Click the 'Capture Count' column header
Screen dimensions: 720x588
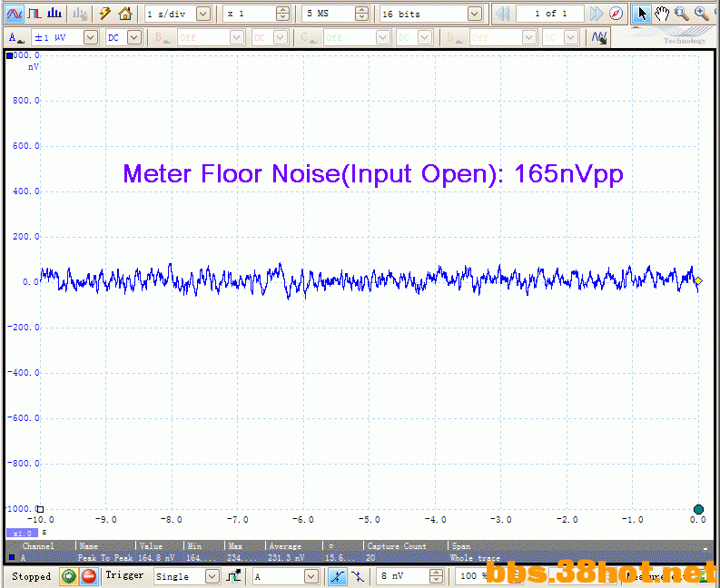tap(397, 545)
